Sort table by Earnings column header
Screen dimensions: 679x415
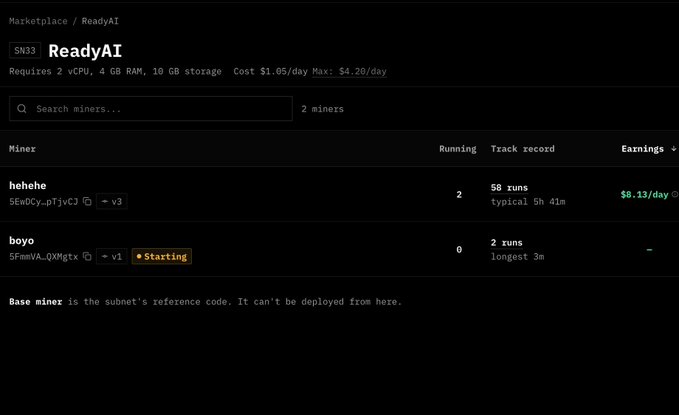point(643,149)
